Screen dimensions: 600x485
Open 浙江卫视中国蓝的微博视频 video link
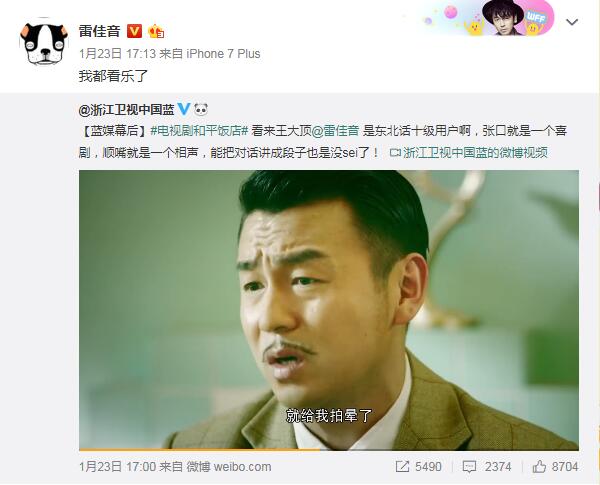pos(475,152)
